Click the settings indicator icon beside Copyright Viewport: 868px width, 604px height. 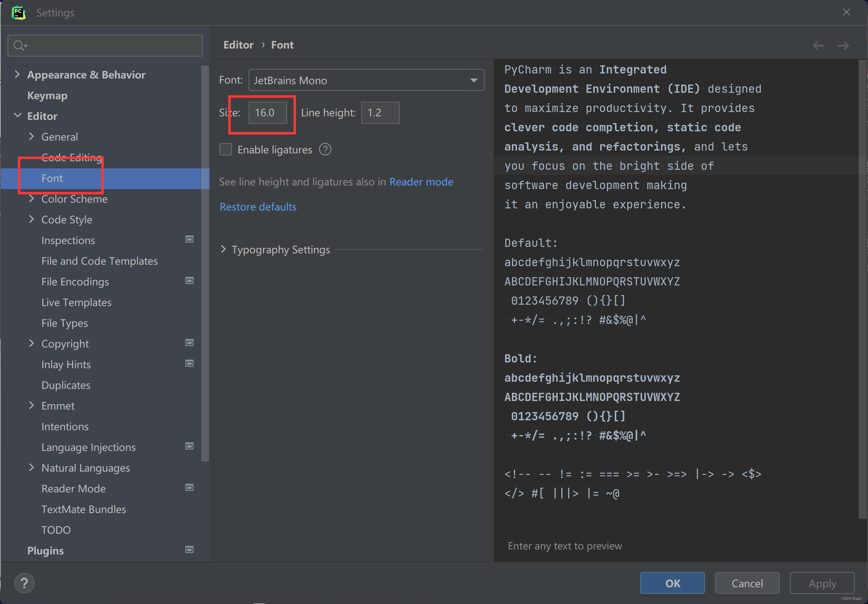point(189,342)
